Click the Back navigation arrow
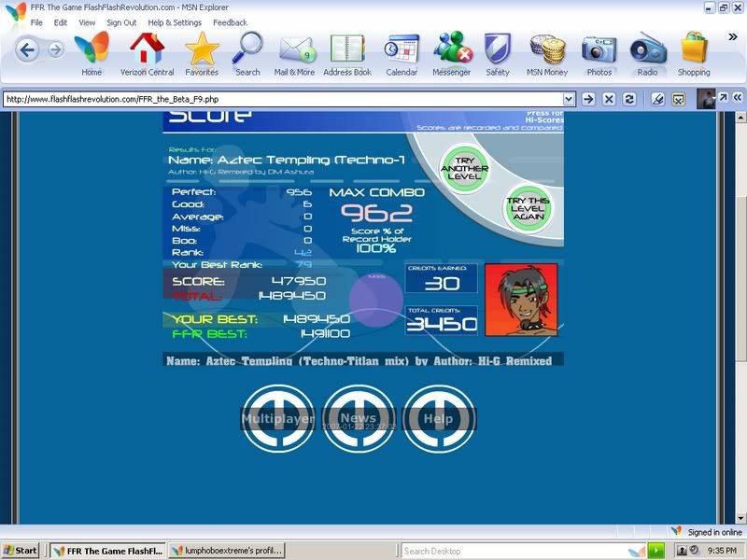This screenshot has height=560, width=747. coord(27,49)
